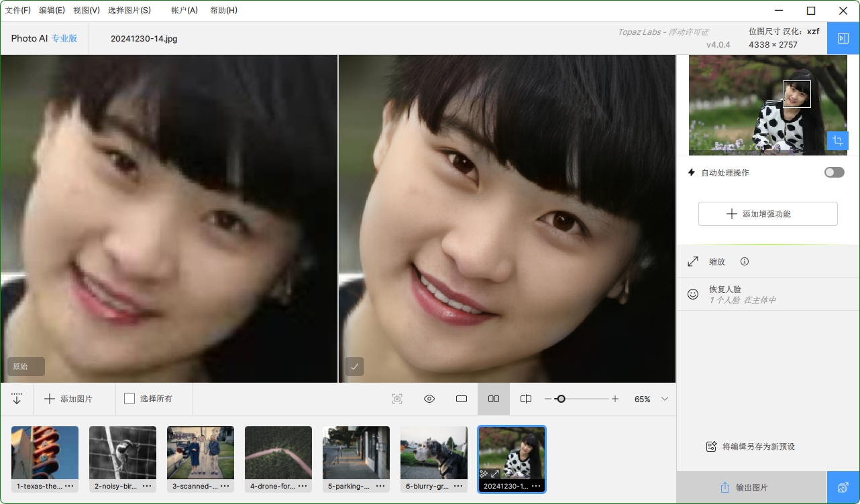The image size is (860, 504).
Task: Open the 65% zoom level dropdown
Action: coord(665,399)
